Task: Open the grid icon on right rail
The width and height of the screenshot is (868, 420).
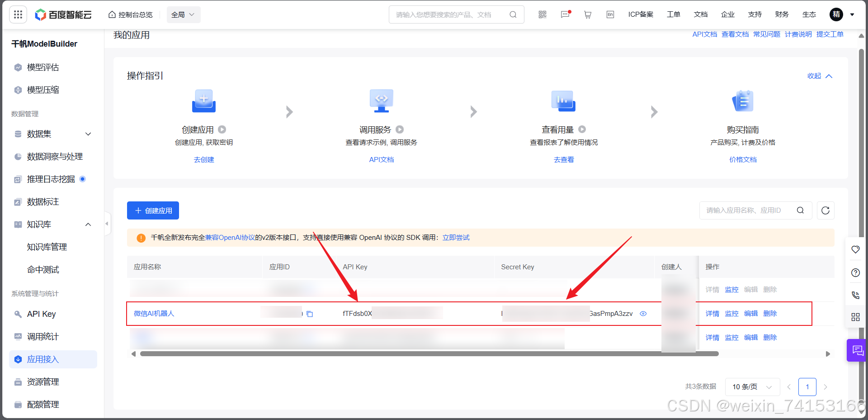Action: (x=855, y=317)
